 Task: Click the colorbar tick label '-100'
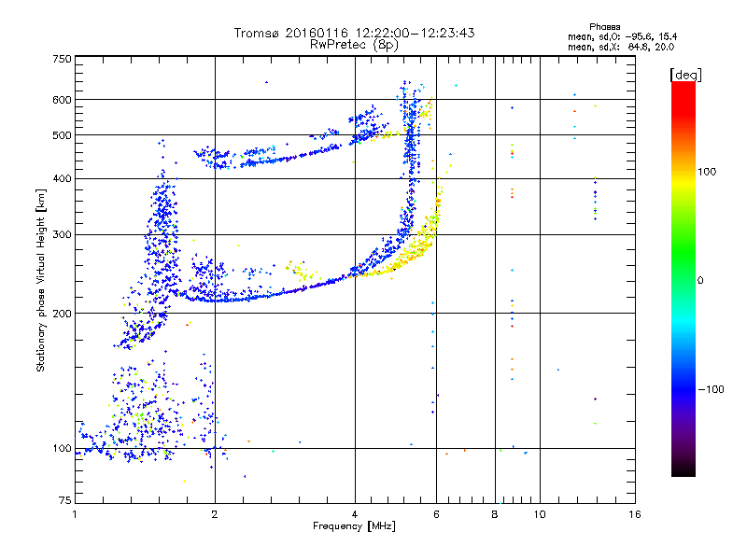711,389
